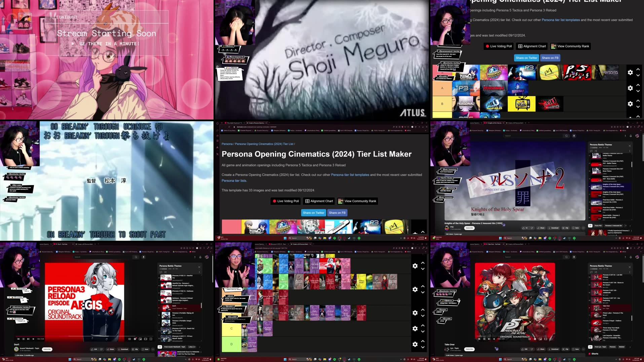Toggle shuffle playlist on "Don't" page

[165, 272]
